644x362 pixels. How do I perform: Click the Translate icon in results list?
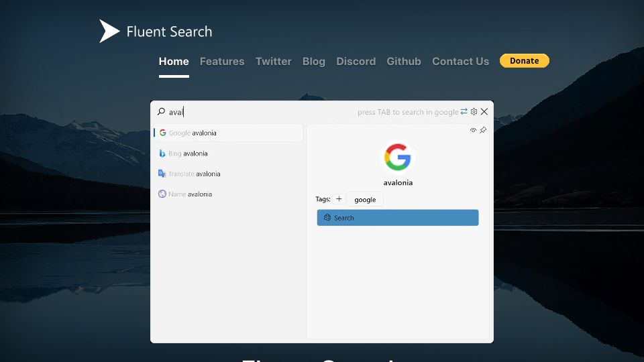pyautogui.click(x=162, y=173)
